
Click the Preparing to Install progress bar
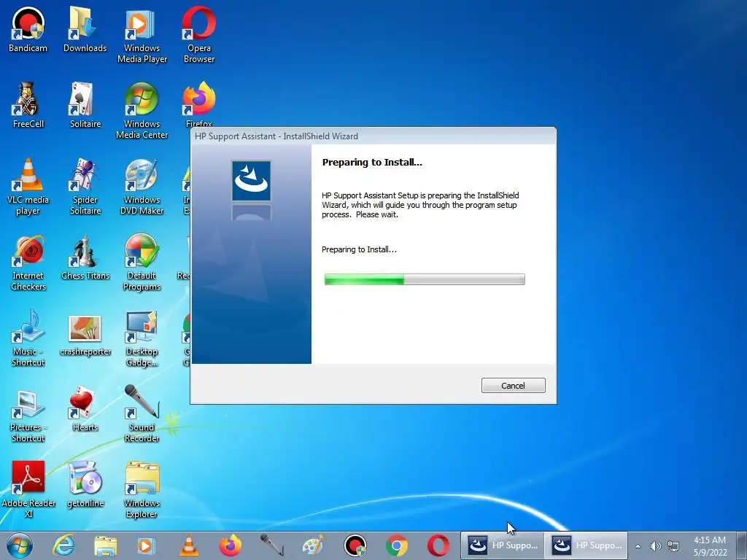coord(425,279)
